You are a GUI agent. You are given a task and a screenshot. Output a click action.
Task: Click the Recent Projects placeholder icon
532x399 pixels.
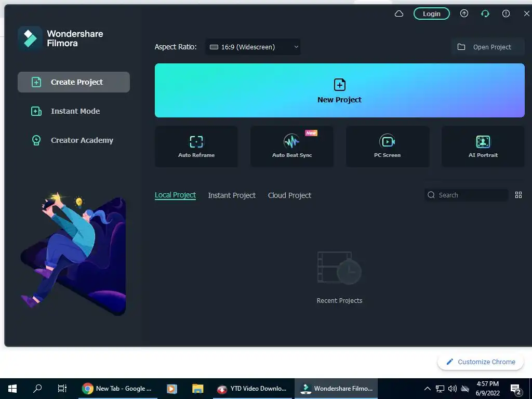(x=339, y=268)
